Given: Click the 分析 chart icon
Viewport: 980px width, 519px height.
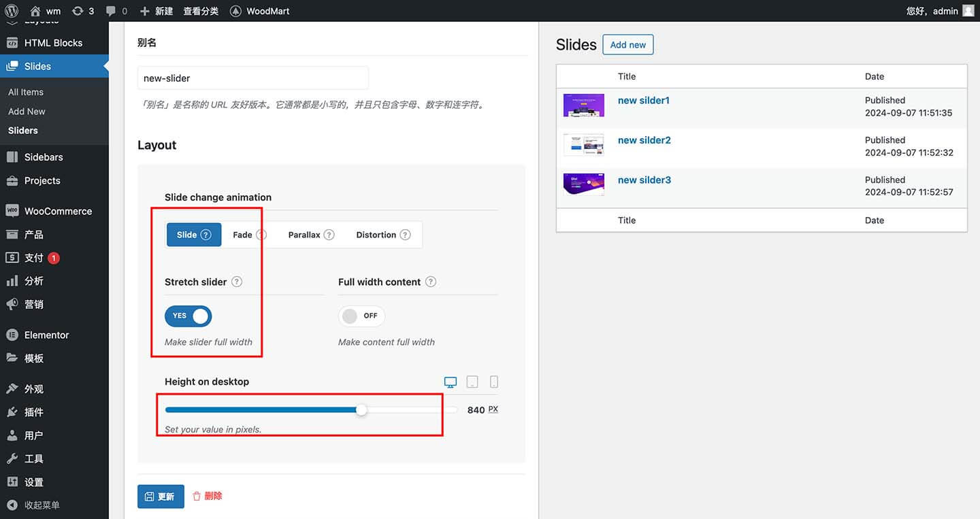Looking at the screenshot, I should (12, 281).
